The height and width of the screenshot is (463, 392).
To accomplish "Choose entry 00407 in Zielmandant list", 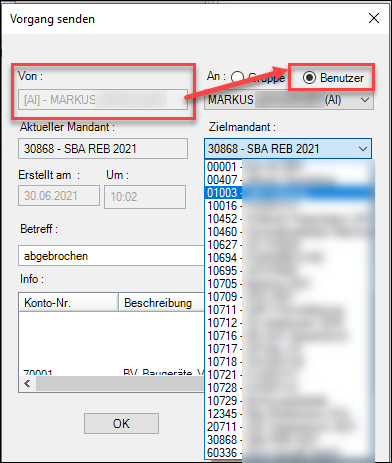I will tap(289, 180).
